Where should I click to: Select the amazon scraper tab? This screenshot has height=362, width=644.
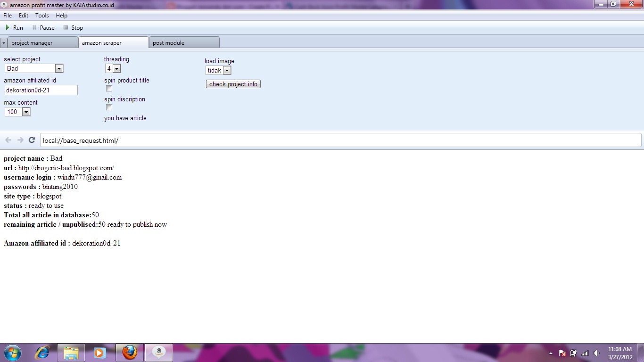pos(113,42)
